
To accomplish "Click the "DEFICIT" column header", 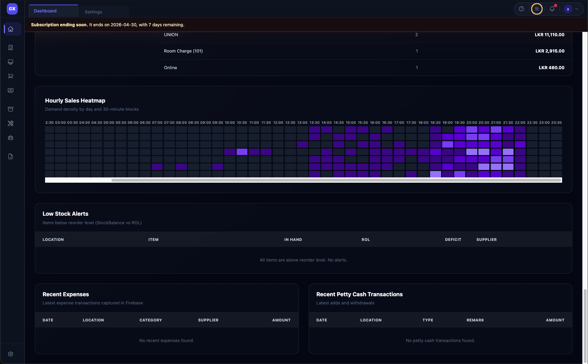I will (453, 240).
